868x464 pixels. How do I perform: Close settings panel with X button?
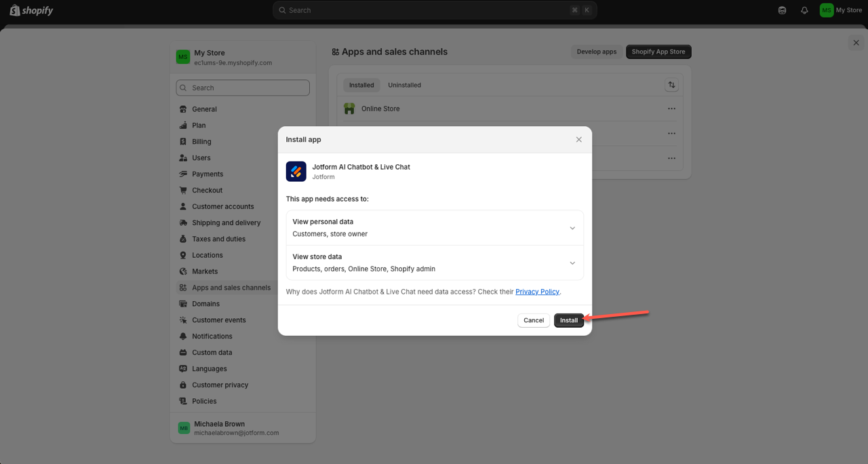click(856, 43)
